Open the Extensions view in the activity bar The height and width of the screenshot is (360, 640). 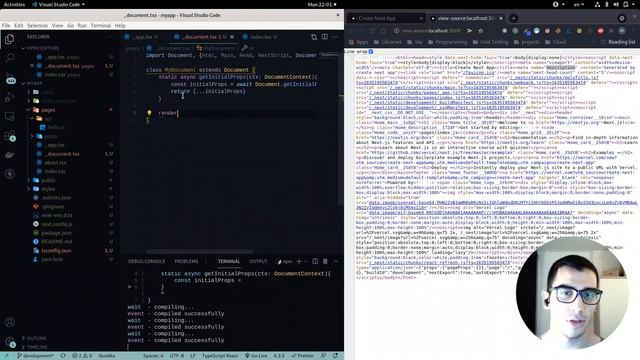[9, 136]
